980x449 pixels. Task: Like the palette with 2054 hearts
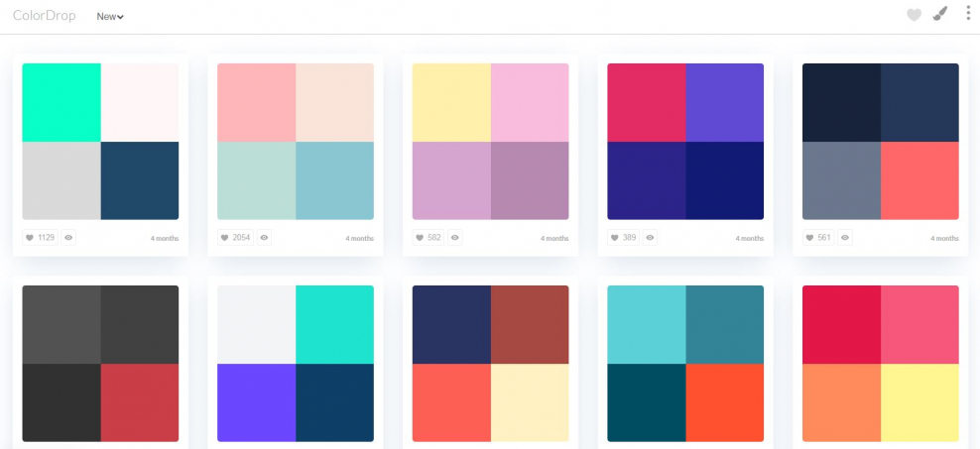click(235, 238)
